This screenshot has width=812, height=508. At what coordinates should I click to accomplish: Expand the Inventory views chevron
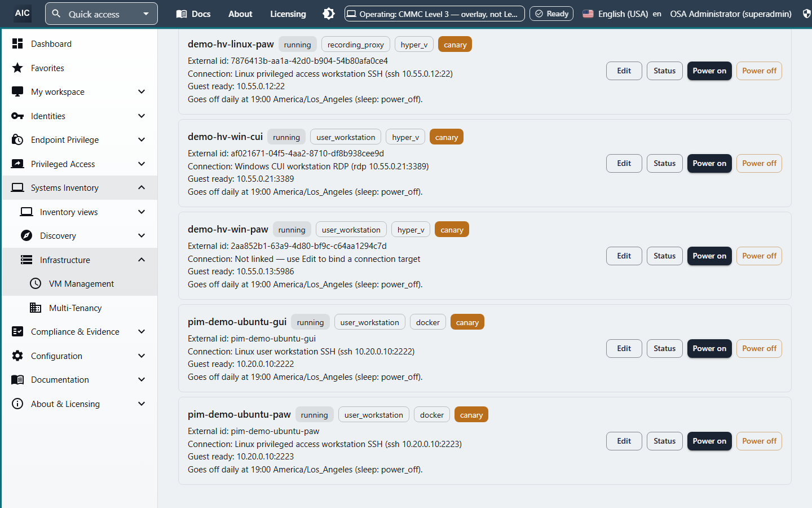tap(142, 212)
